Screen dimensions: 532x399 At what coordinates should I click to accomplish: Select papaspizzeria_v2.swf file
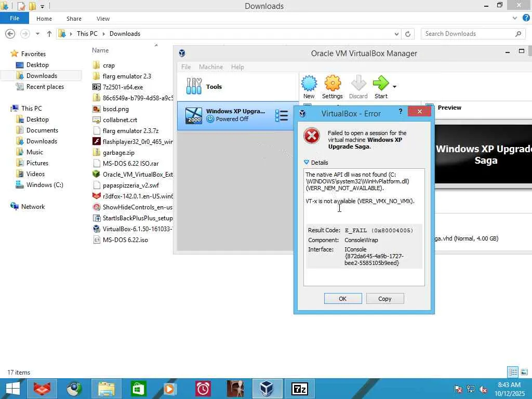click(130, 185)
